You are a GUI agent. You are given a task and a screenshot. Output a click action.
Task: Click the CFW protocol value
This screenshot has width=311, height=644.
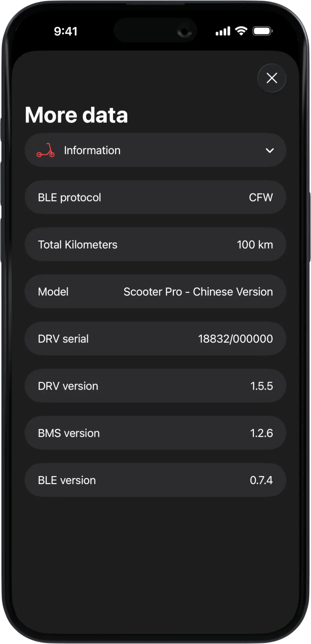coord(261,198)
